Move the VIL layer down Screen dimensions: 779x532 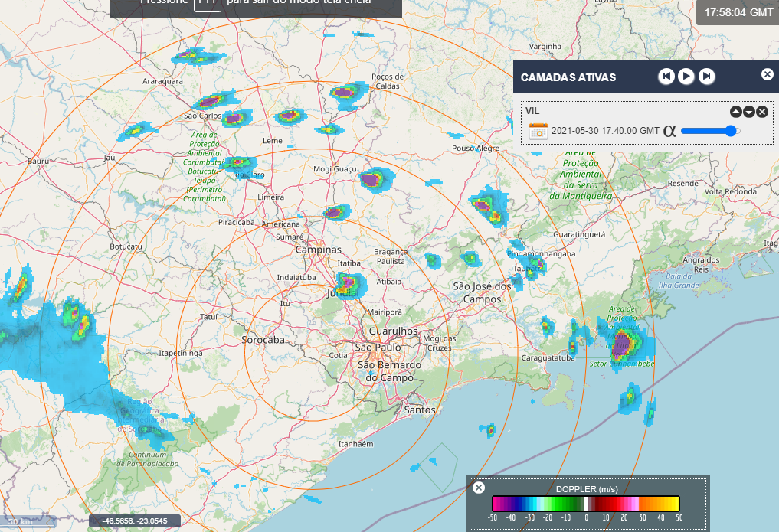click(748, 112)
